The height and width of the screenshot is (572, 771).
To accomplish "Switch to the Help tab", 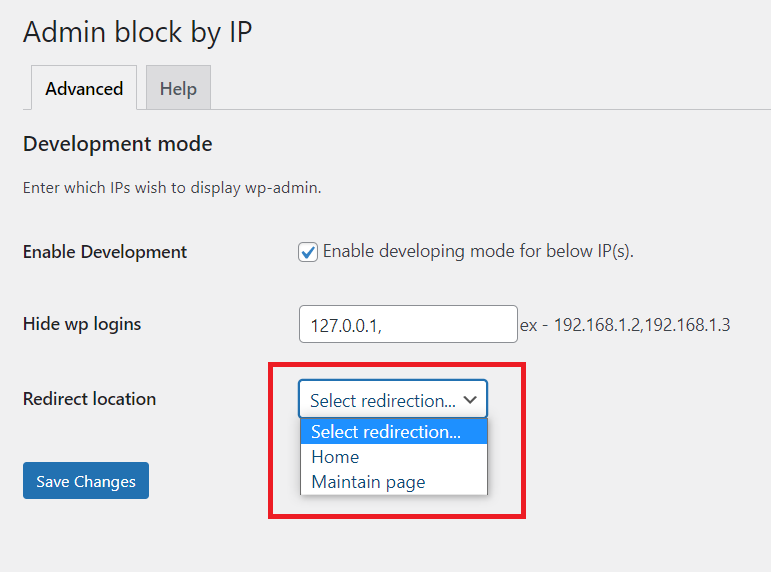I will click(178, 88).
